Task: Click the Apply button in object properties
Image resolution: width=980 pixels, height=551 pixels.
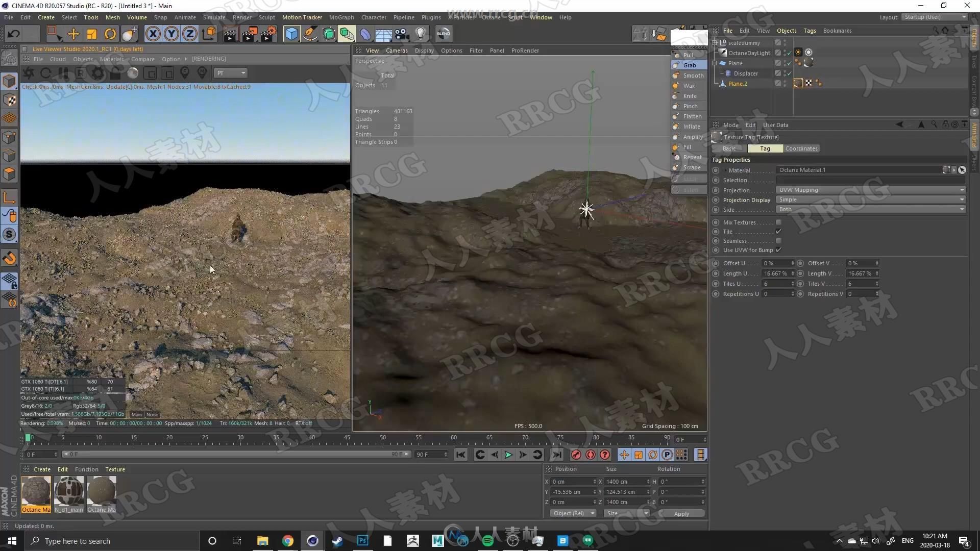Action: click(x=681, y=513)
